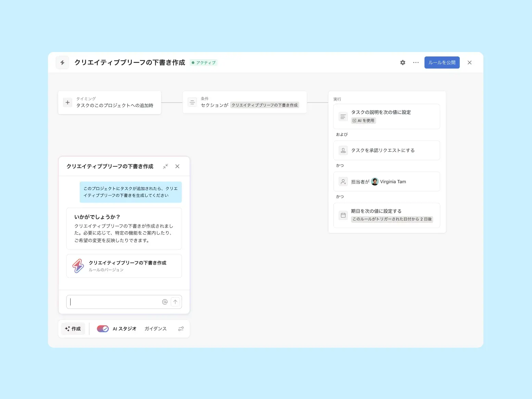Click the AI を使用 tag

[x=364, y=120]
